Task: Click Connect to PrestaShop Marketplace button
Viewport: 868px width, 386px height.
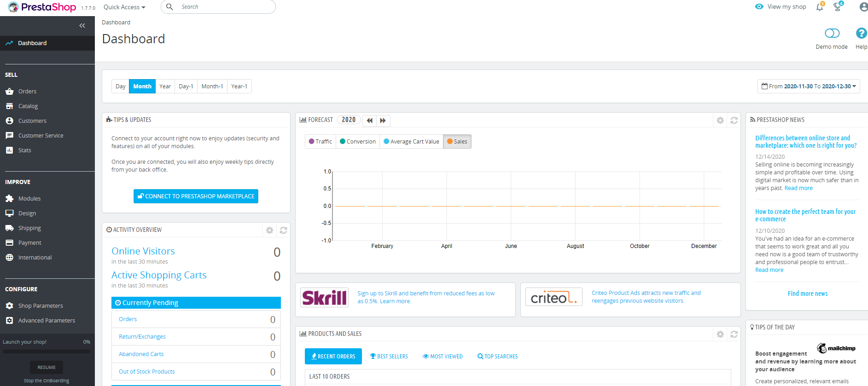Action: (x=196, y=196)
